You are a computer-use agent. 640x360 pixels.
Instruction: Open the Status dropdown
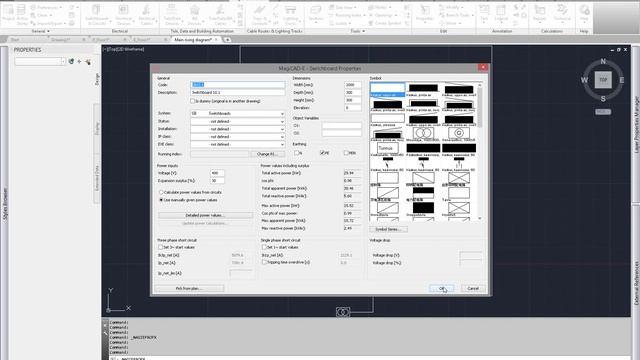tap(238, 121)
